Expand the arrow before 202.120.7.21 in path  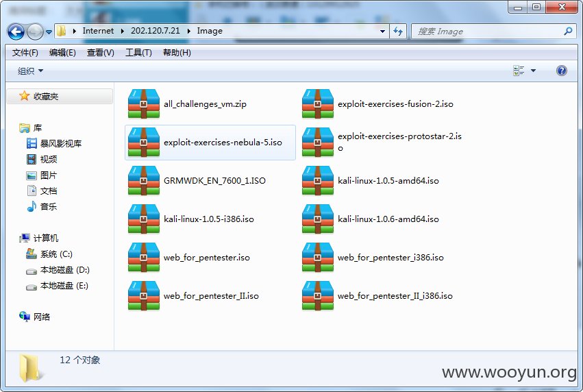click(123, 32)
